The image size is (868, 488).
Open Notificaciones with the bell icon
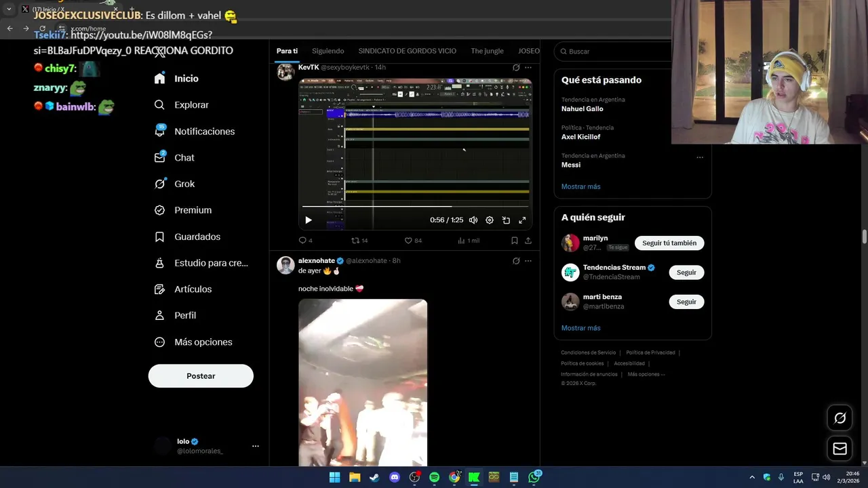tap(195, 131)
